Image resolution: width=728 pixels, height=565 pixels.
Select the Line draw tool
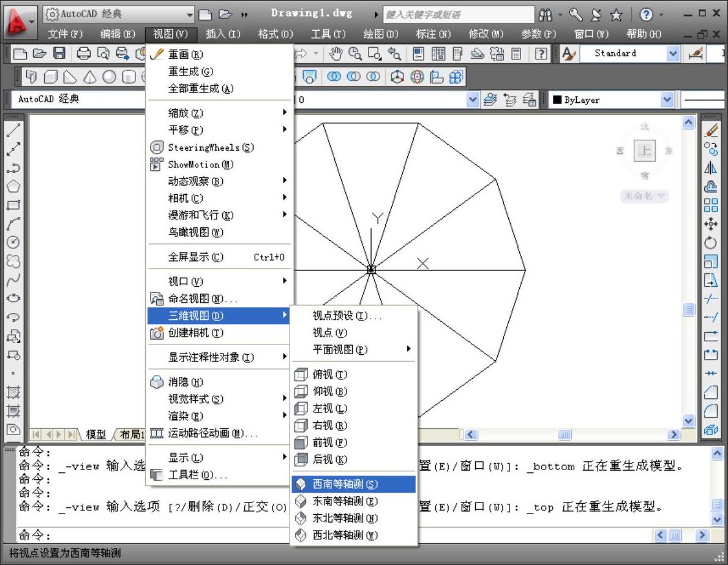13,130
